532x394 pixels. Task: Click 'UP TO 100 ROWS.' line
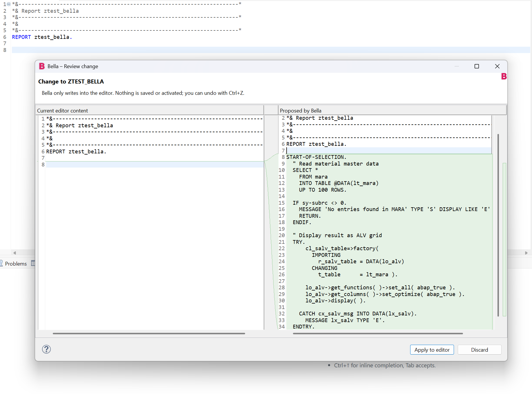[x=323, y=190]
